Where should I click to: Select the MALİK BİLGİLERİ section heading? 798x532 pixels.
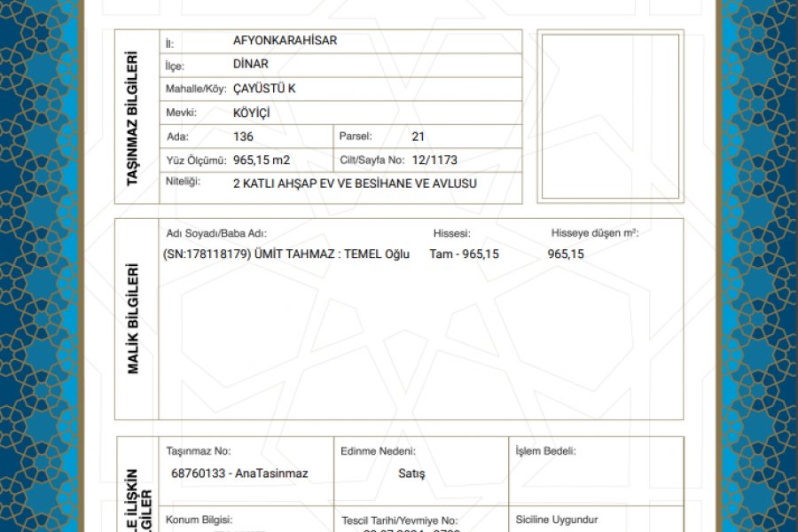(x=132, y=318)
